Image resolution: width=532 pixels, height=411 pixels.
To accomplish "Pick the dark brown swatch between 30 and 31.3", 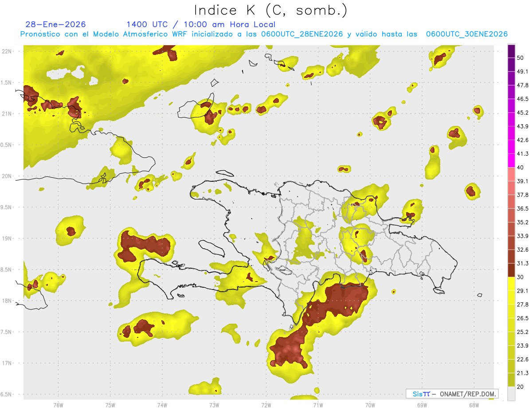I will (512, 270).
